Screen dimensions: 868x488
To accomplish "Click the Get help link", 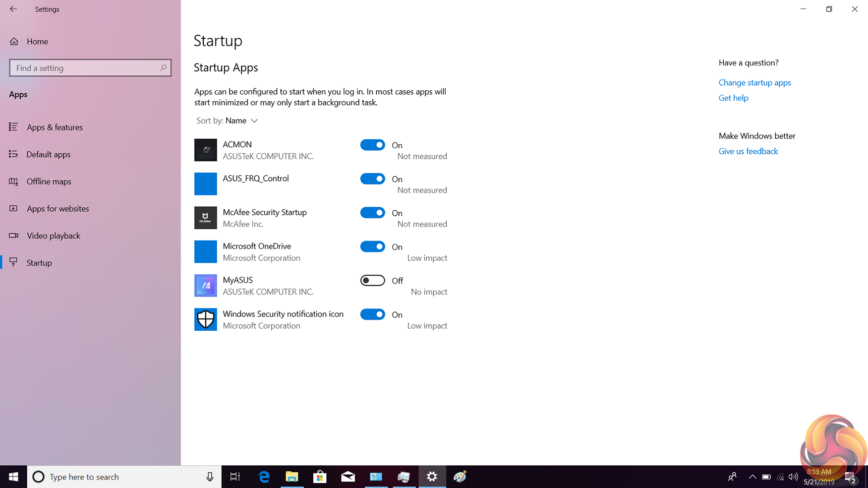I will coord(733,98).
